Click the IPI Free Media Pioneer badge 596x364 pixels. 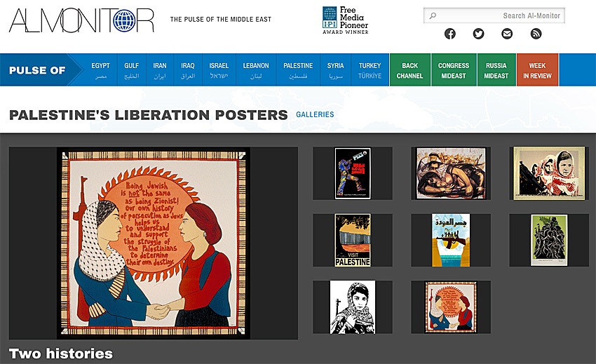click(346, 20)
